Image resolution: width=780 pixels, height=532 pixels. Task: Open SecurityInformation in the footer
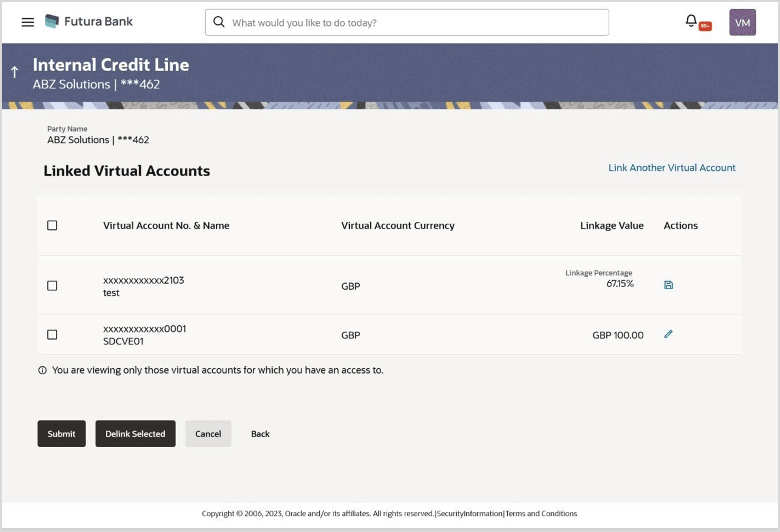pyautogui.click(x=470, y=513)
